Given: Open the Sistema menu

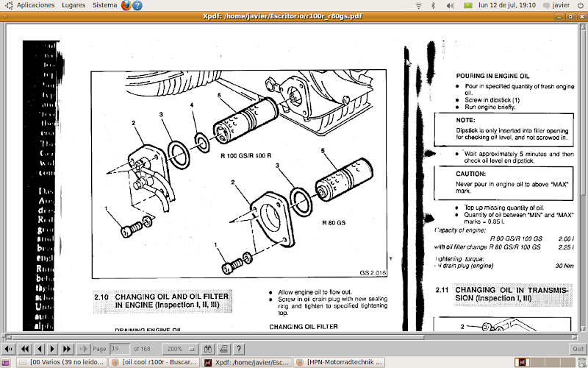Looking at the screenshot, I should coord(104,5).
